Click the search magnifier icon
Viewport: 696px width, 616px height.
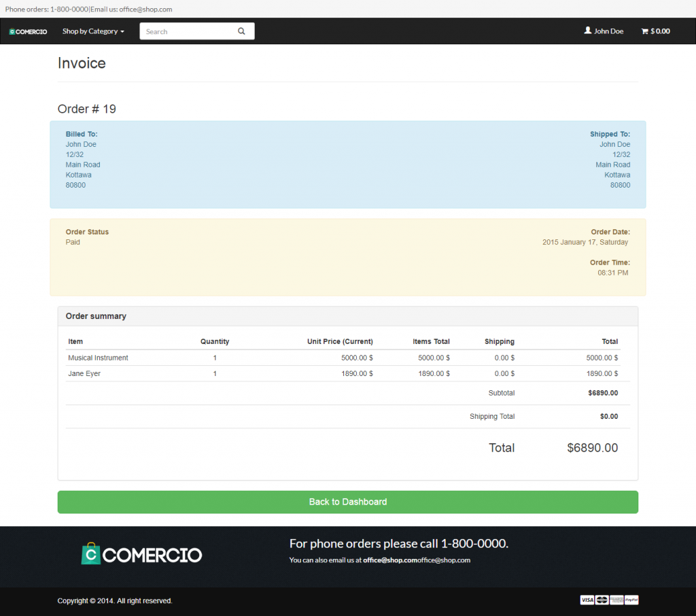click(241, 31)
